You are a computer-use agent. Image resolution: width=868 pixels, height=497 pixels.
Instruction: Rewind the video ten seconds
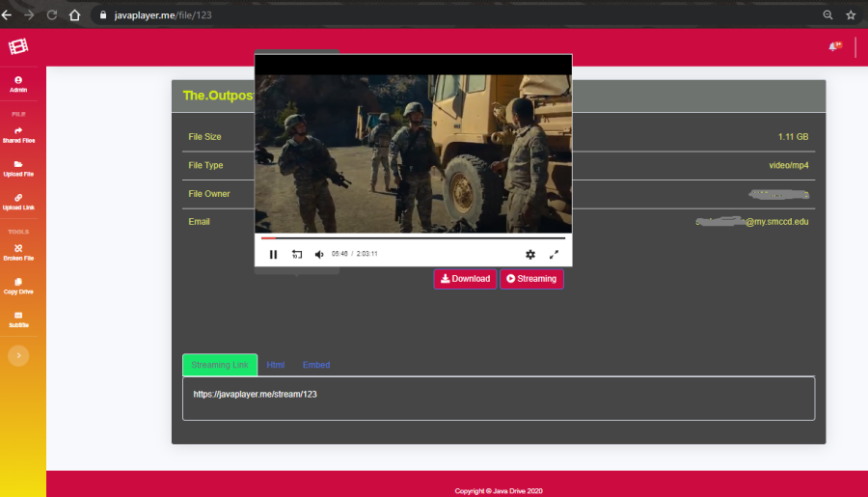pos(297,255)
